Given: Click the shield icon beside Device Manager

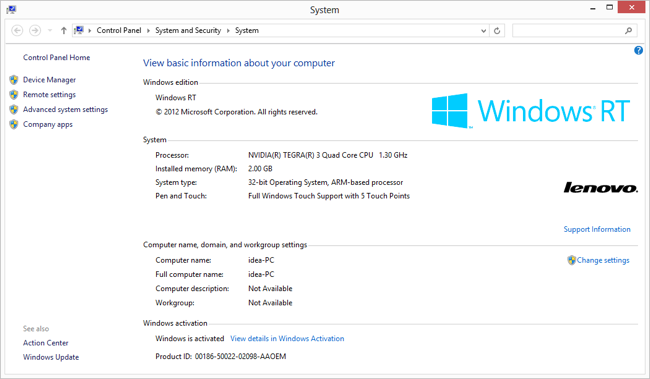Looking at the screenshot, I should tap(14, 80).
